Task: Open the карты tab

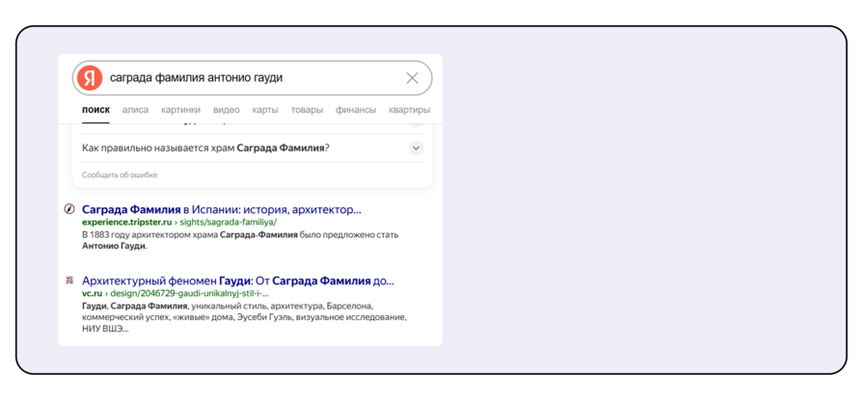Action: (x=265, y=110)
